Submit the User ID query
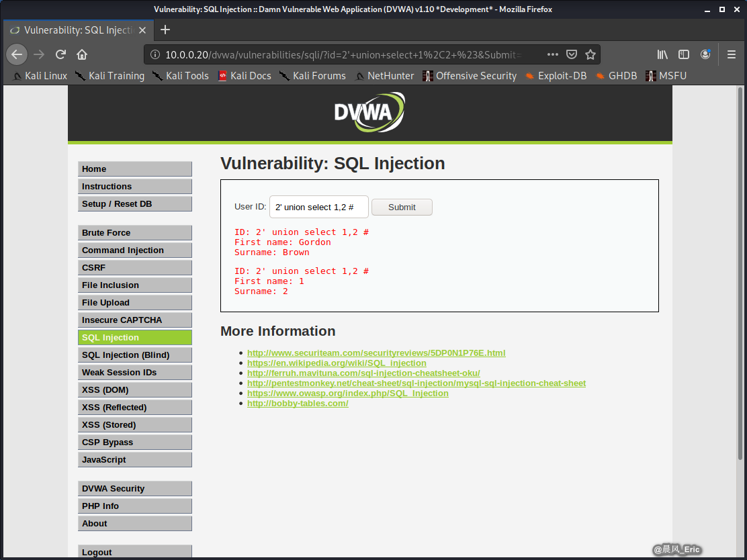 (402, 207)
